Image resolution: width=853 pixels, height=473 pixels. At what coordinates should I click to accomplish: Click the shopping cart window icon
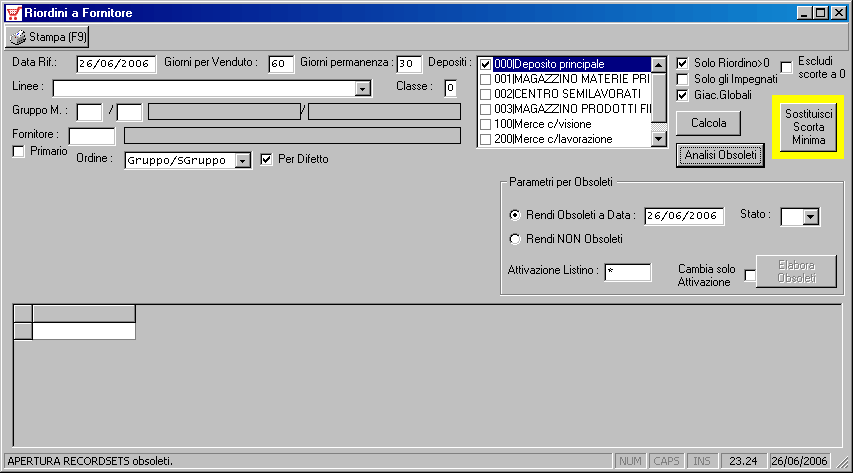12,13
